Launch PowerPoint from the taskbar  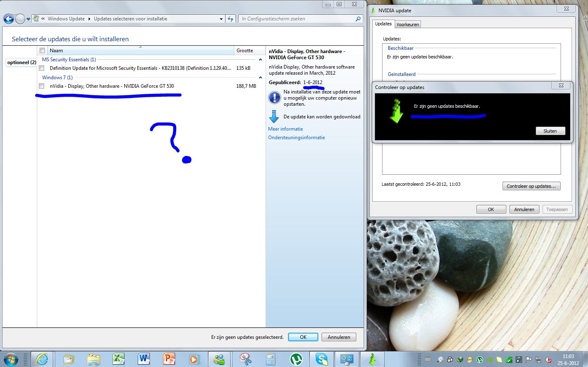tap(168, 359)
